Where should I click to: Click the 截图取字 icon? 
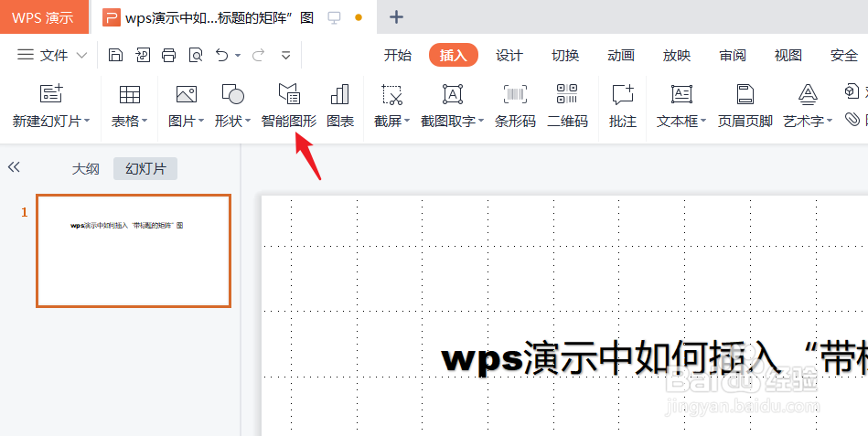[x=453, y=95]
